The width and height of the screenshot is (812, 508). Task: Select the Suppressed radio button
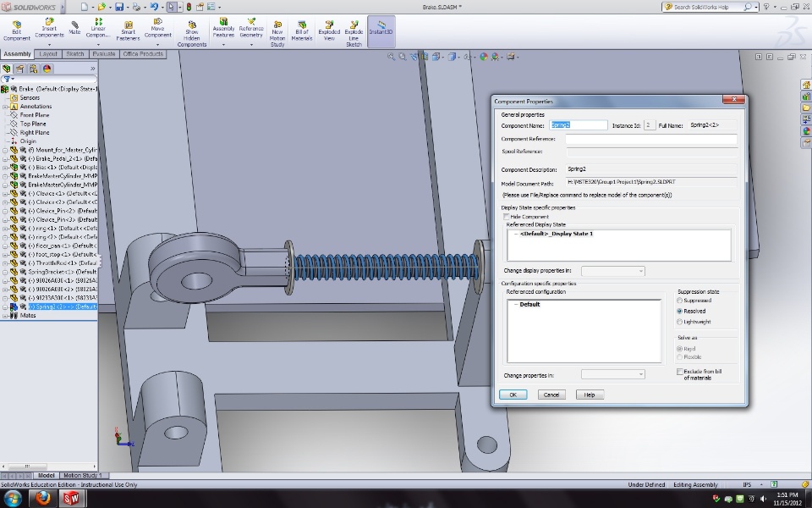pos(680,301)
